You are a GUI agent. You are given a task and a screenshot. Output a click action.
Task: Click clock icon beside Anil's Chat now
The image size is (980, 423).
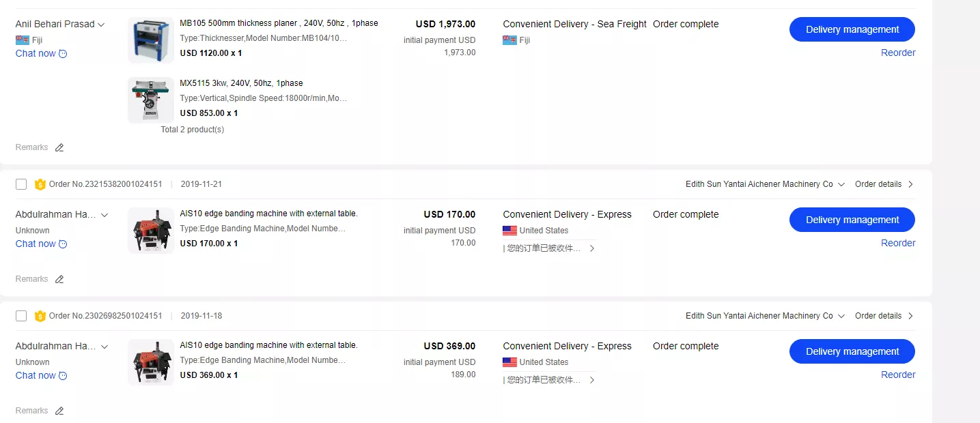pos(64,53)
